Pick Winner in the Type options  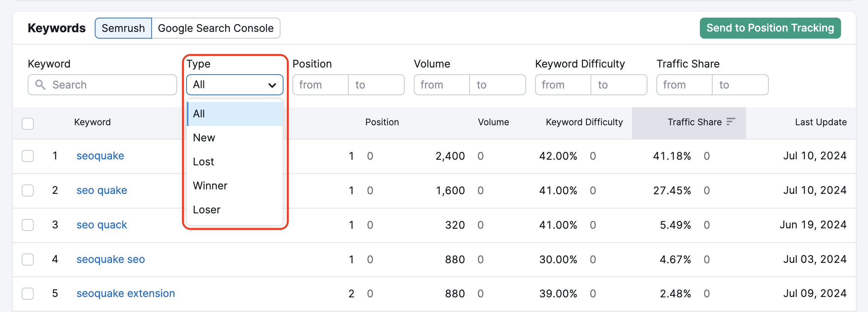[x=210, y=186]
